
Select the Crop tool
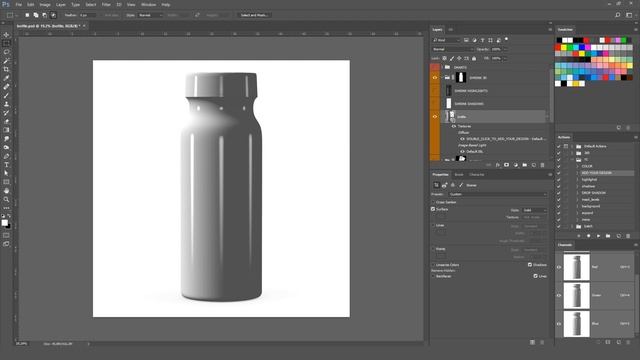[x=6, y=69]
